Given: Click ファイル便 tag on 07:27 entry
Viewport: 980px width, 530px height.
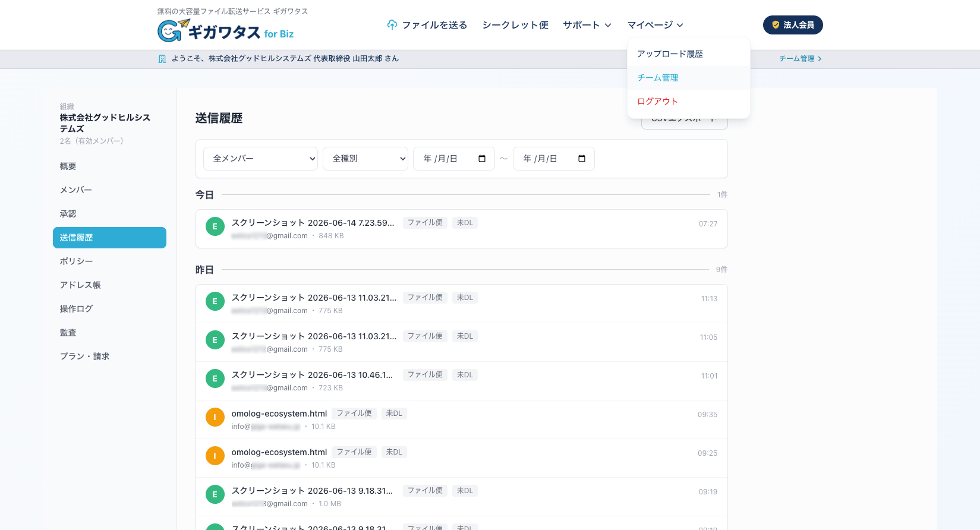Looking at the screenshot, I should click(x=425, y=223).
